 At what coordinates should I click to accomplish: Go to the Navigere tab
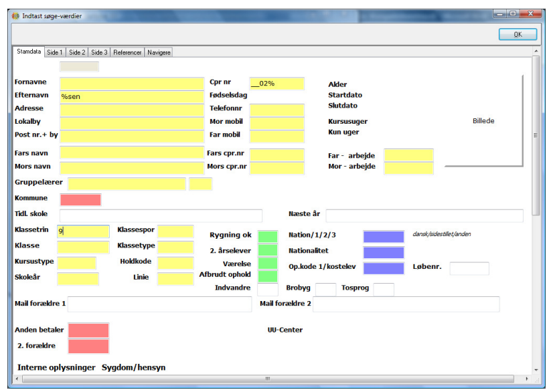coord(159,52)
